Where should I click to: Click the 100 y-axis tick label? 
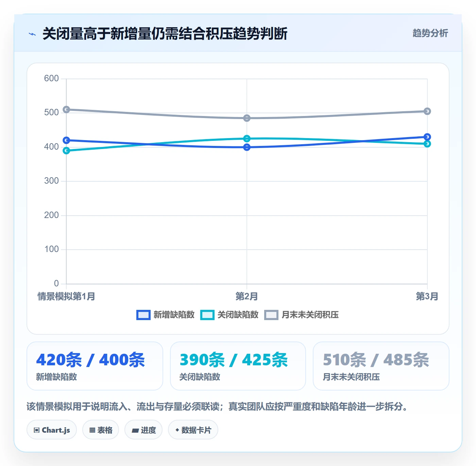pos(51,249)
